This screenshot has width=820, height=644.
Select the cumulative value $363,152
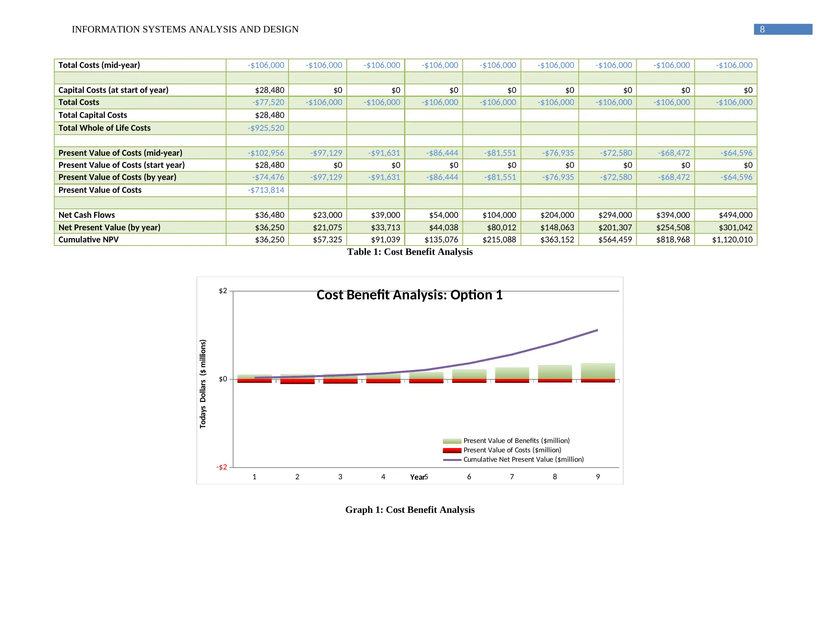[x=557, y=240]
